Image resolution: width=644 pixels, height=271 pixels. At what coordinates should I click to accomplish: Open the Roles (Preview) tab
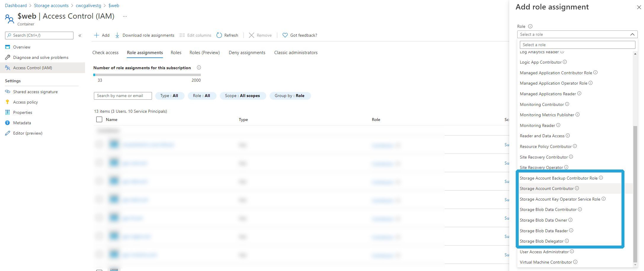[205, 53]
